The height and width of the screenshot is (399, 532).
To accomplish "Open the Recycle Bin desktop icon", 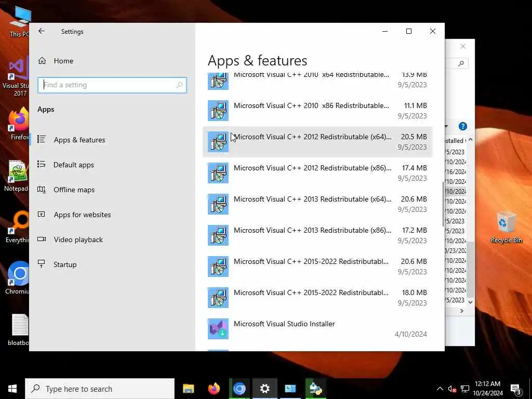I will pos(506,227).
